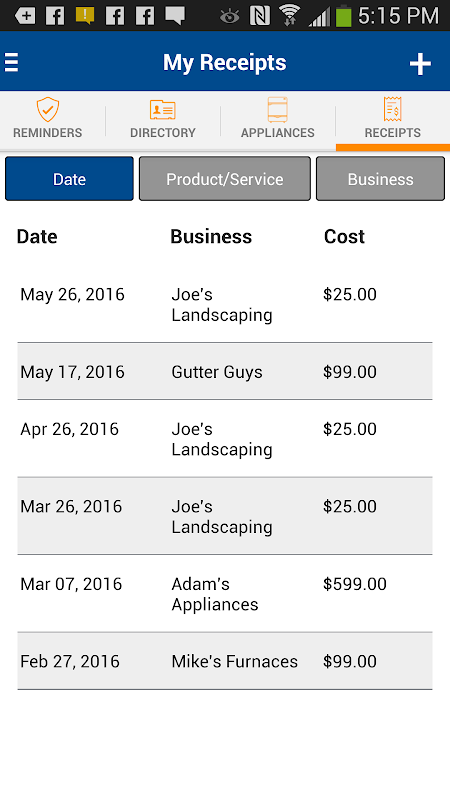Screen dimensions: 450x800
Task: Switch to the DIRECTORY tab label
Action: click(163, 133)
